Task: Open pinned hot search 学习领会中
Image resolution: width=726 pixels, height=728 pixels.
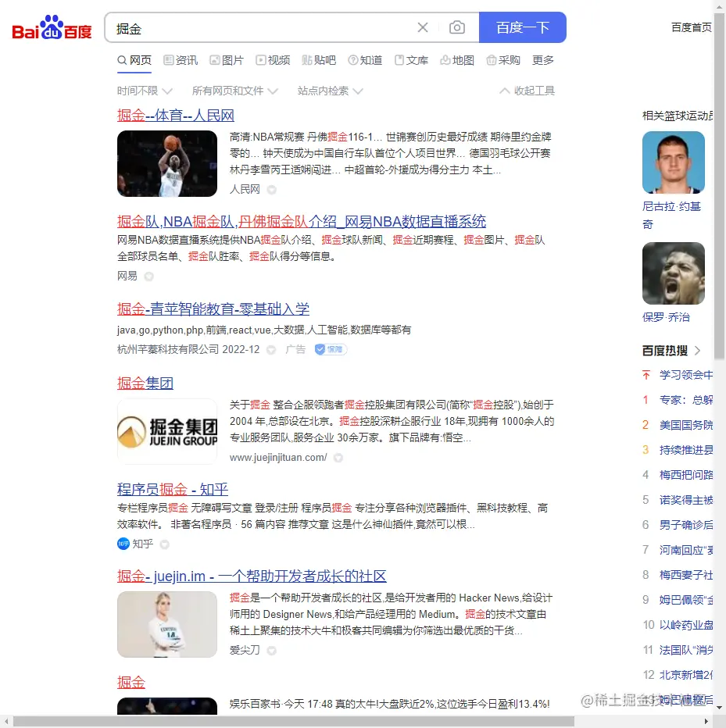Action: click(686, 375)
